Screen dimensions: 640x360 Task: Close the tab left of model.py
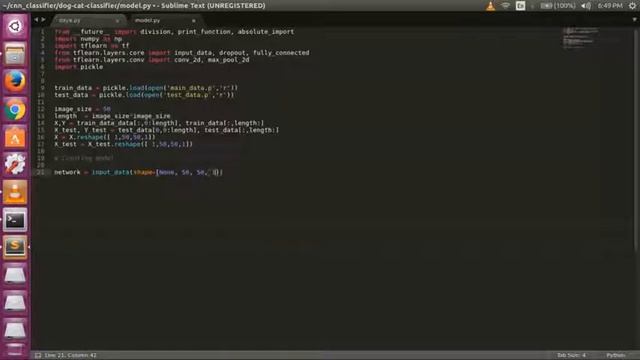[x=117, y=20]
